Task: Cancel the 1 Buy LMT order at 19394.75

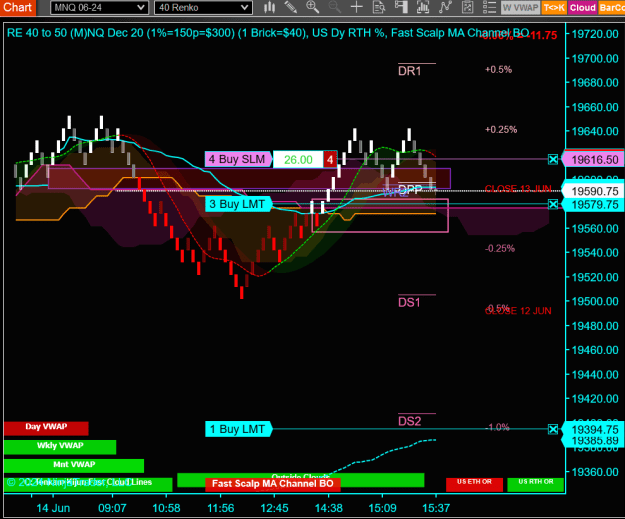Action: pyautogui.click(x=553, y=429)
